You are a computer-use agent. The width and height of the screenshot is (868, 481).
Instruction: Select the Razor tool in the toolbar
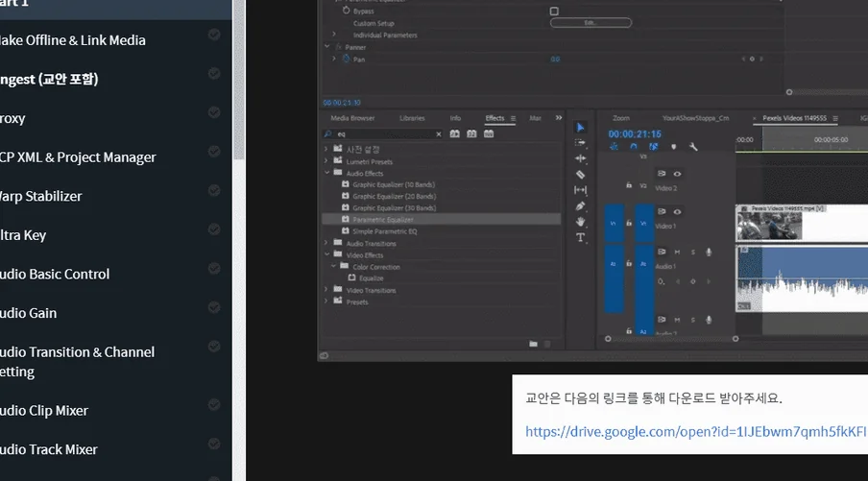581,174
